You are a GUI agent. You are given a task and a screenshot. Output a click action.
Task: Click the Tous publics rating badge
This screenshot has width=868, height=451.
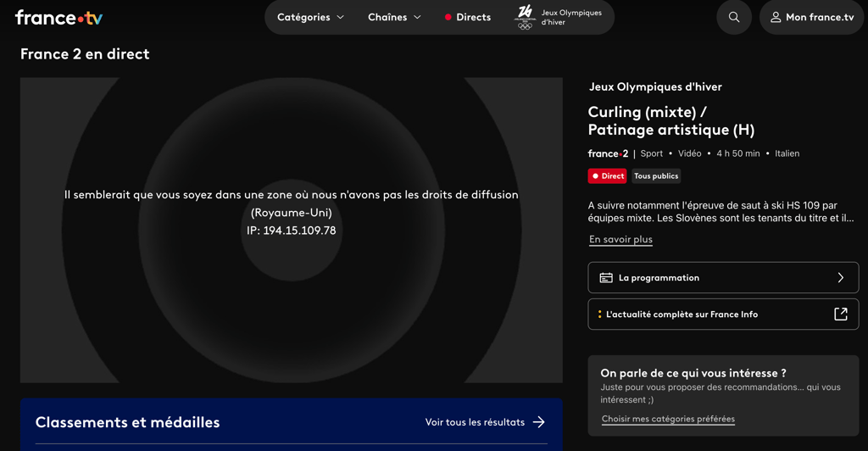point(656,176)
